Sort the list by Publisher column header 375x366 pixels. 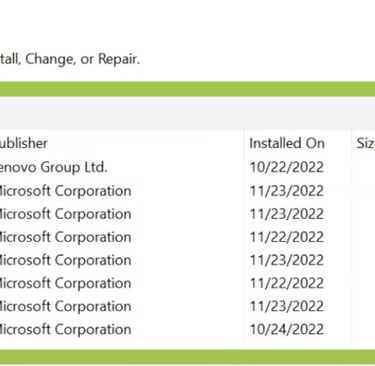[x=24, y=144]
